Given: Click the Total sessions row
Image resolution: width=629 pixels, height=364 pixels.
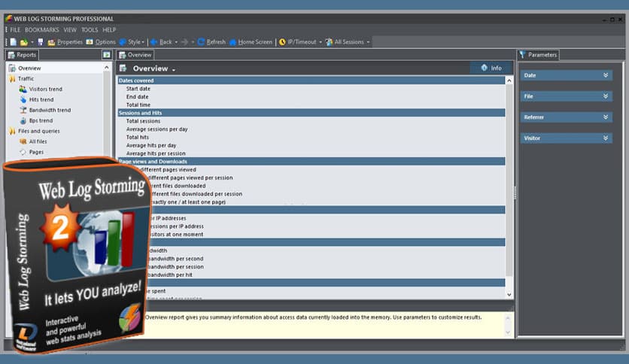Looking at the screenshot, I should point(311,121).
